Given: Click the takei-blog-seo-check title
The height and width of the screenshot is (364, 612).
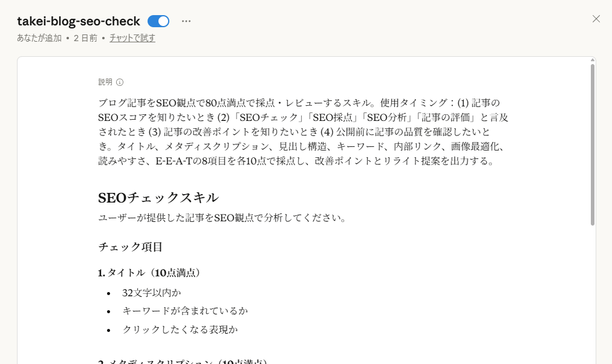Looking at the screenshot, I should coord(79,21).
